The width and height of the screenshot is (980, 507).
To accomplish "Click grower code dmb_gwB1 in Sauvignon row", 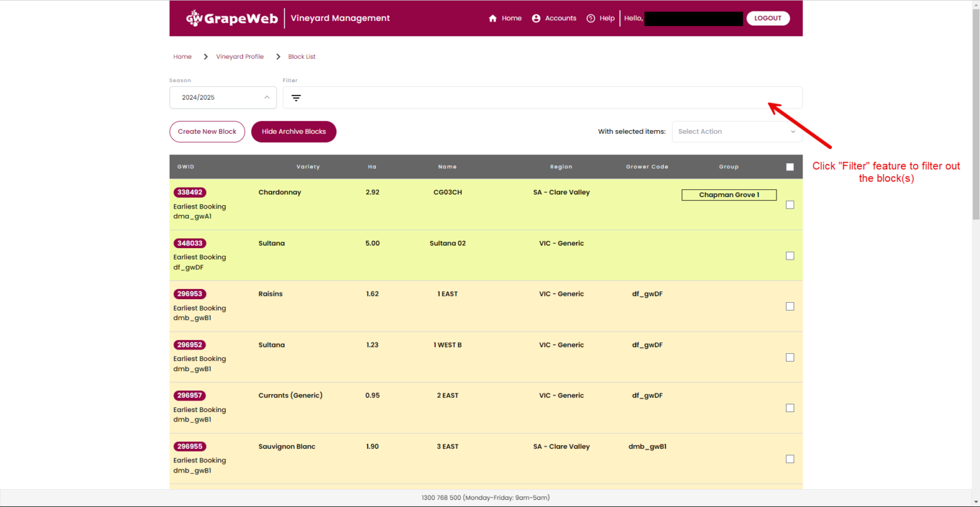I will click(x=647, y=446).
